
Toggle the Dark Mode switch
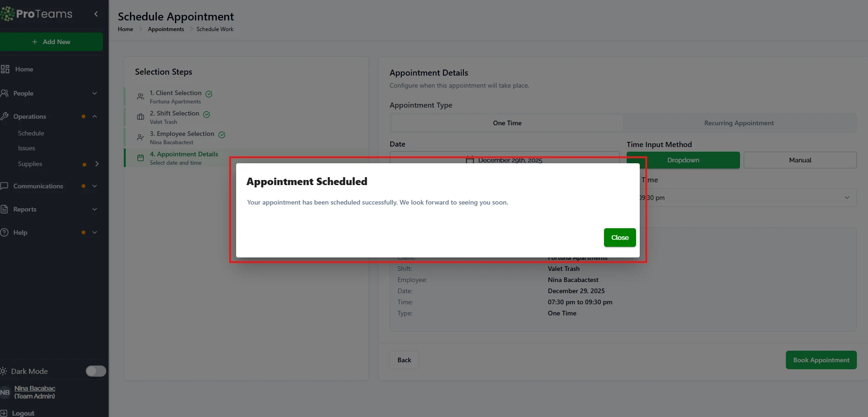pos(96,371)
